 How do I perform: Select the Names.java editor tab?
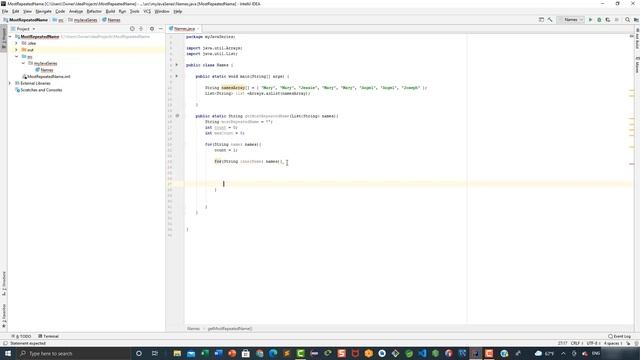point(184,29)
